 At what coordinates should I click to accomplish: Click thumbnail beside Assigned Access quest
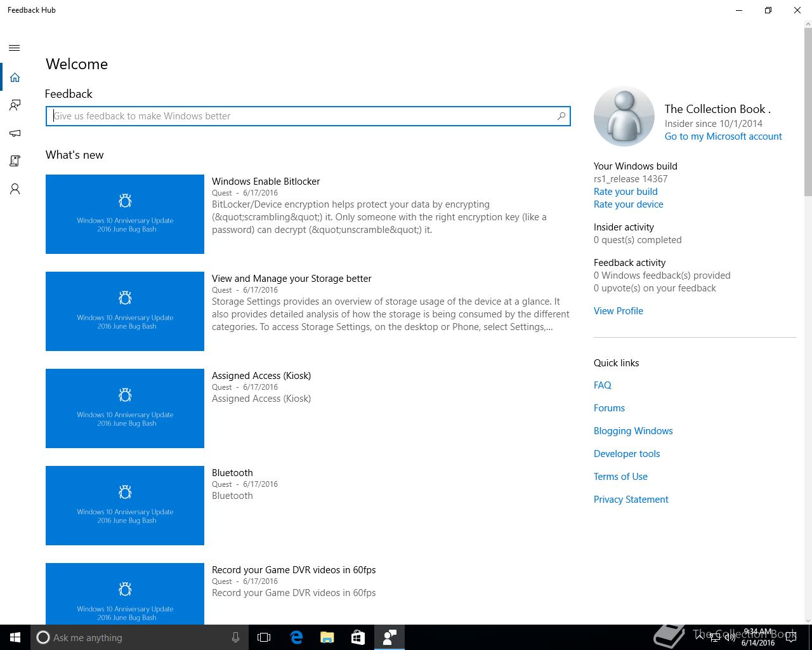(x=125, y=409)
